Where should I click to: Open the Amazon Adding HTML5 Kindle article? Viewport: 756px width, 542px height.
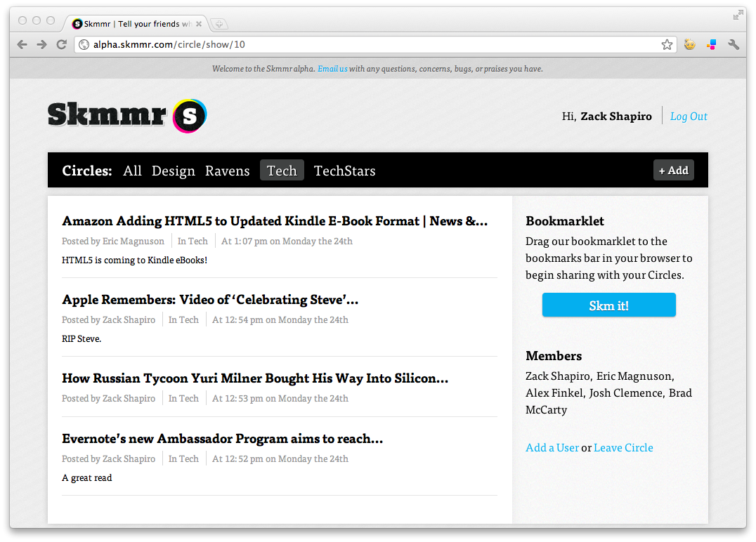tap(275, 221)
